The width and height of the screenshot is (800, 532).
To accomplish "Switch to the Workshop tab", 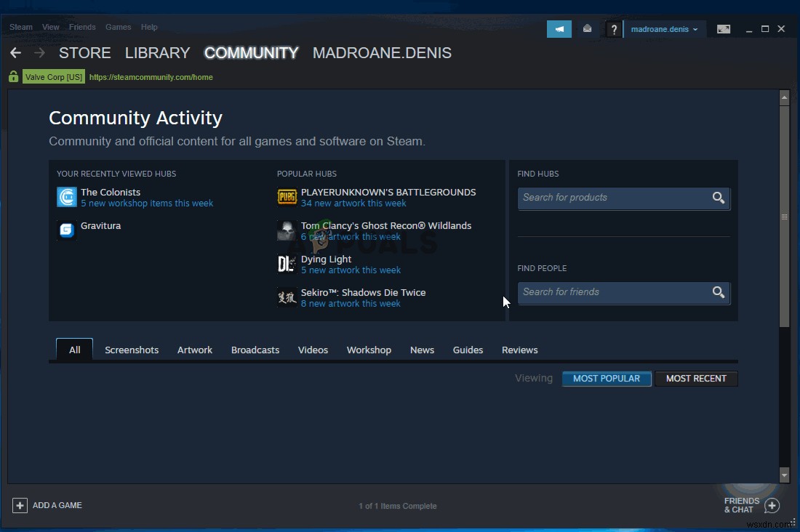I will (x=369, y=350).
